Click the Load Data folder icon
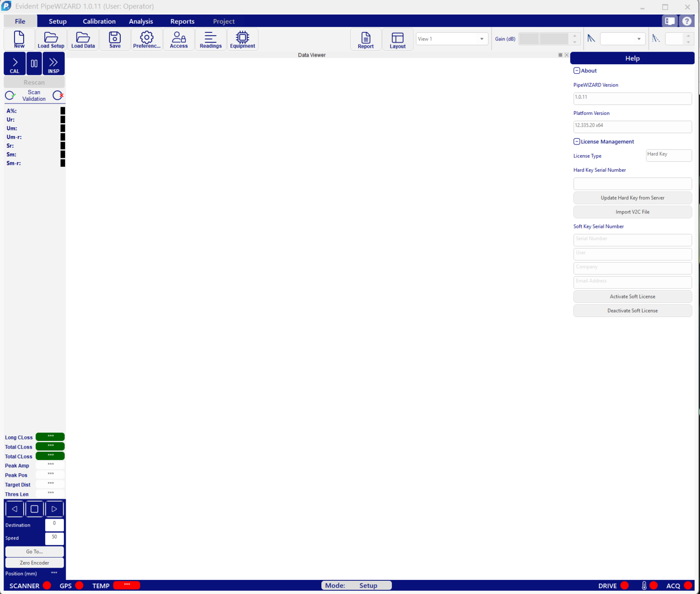Viewport: 700px width, 594px height. (x=83, y=39)
